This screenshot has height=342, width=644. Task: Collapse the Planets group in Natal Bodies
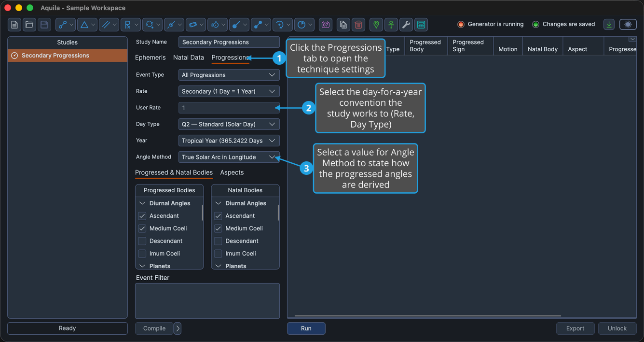218,266
